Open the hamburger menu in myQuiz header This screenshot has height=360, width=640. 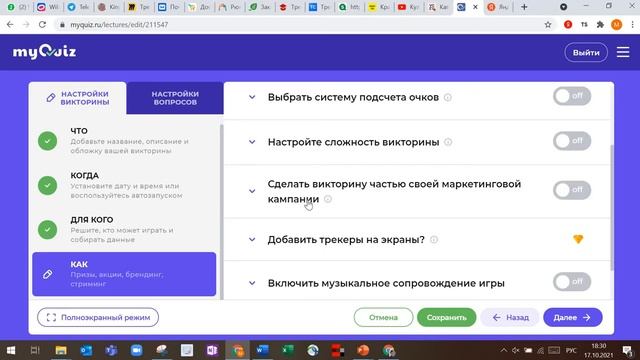623,52
